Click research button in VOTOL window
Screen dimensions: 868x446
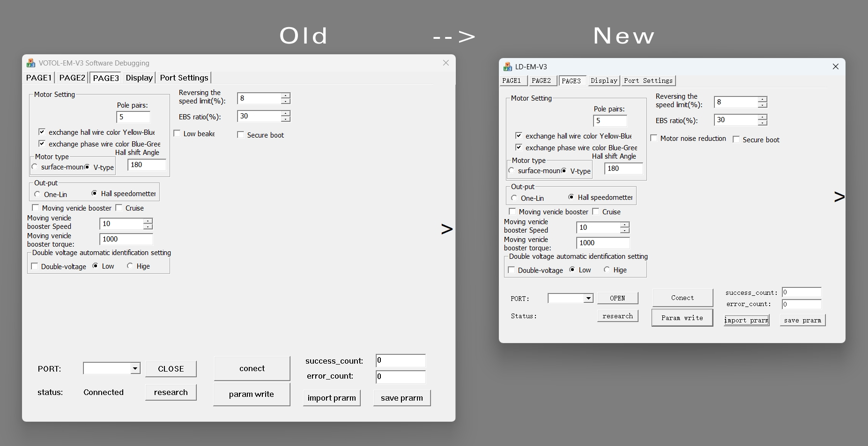tap(171, 392)
